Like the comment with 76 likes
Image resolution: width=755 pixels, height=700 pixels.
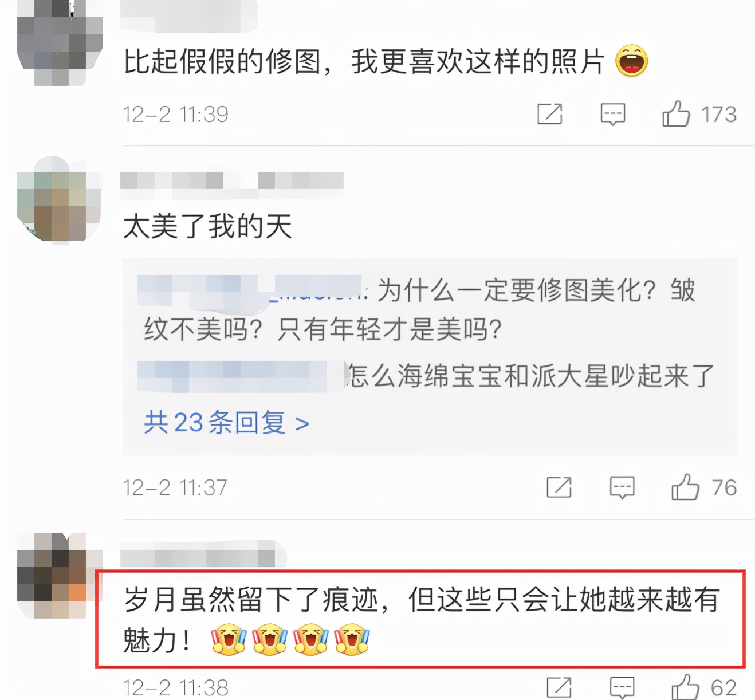tap(685, 487)
